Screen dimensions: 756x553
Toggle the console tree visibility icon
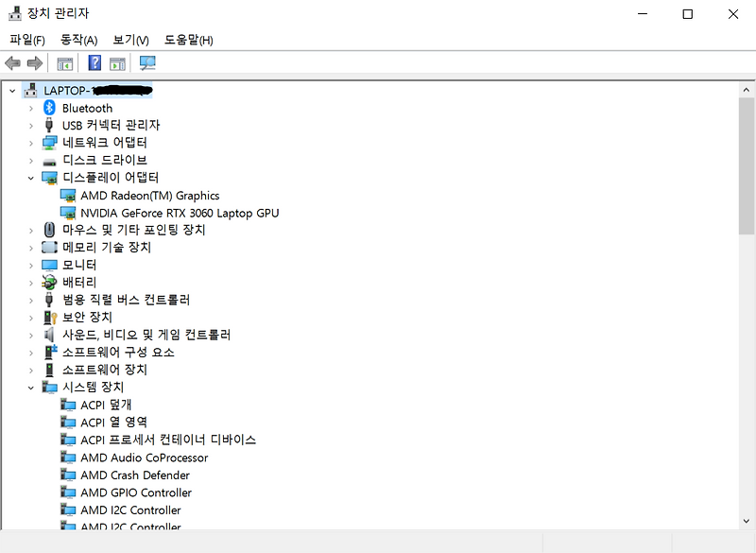[x=64, y=62]
